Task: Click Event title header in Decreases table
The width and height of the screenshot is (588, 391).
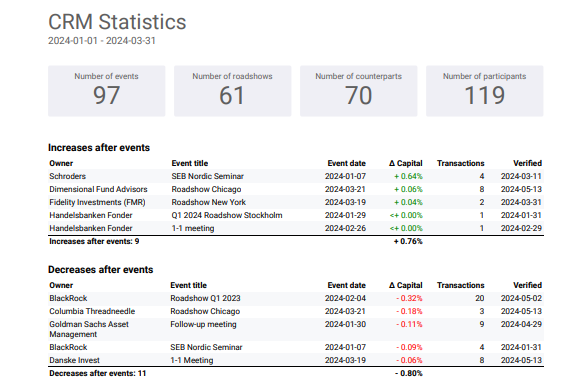Action: point(189,285)
